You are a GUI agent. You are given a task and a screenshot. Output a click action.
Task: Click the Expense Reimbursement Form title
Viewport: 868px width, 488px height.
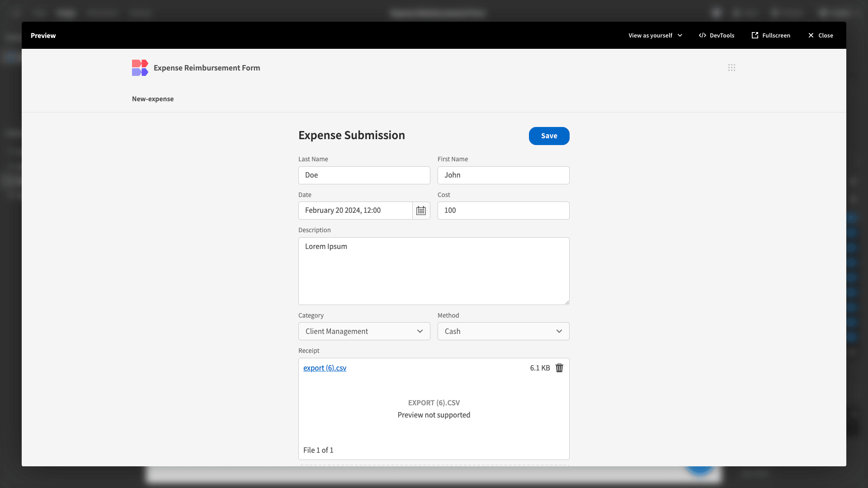pyautogui.click(x=207, y=68)
